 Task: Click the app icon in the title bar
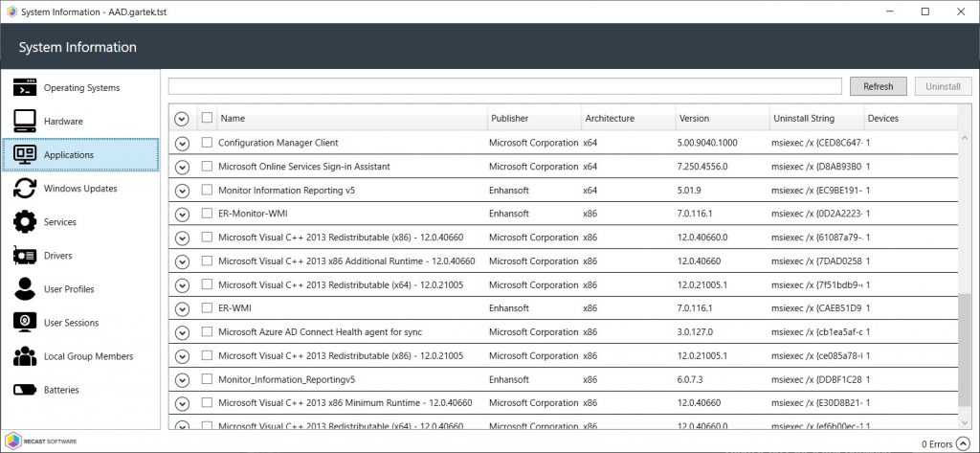pos(11,11)
